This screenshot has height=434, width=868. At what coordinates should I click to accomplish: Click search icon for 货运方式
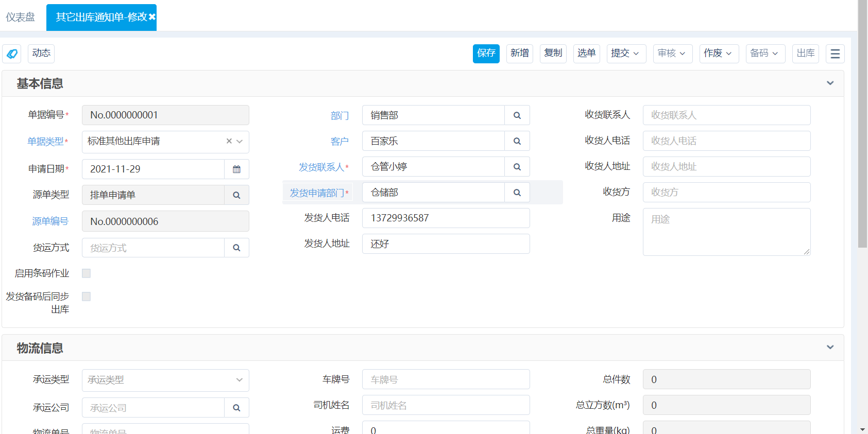tap(236, 248)
